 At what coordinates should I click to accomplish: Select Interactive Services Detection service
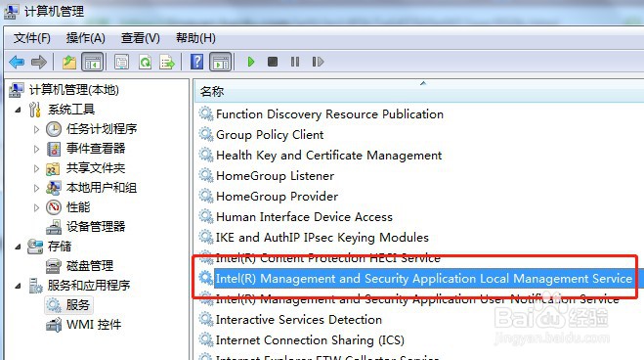pyautogui.click(x=299, y=319)
